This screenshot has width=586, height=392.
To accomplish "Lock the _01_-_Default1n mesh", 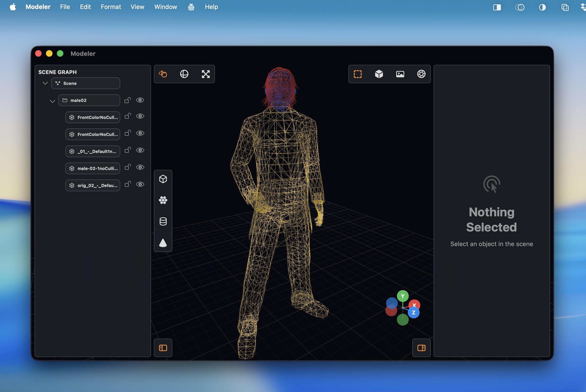I will tap(128, 150).
